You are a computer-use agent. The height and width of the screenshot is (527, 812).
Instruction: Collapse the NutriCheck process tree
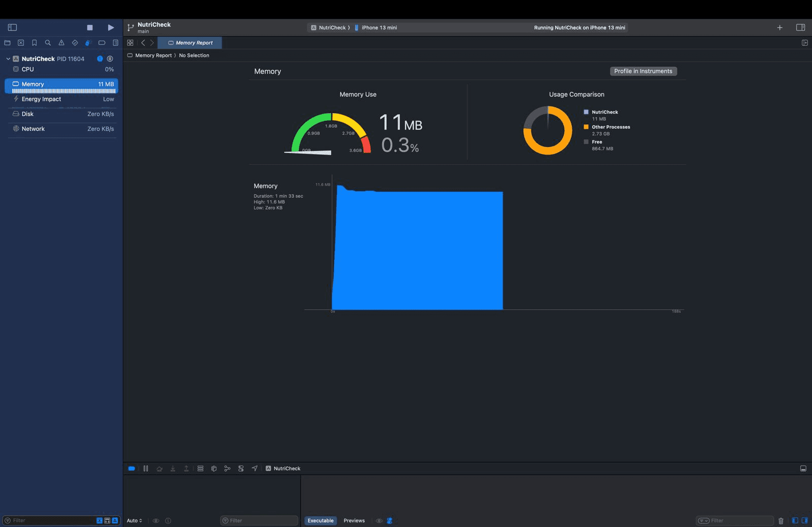click(x=8, y=59)
